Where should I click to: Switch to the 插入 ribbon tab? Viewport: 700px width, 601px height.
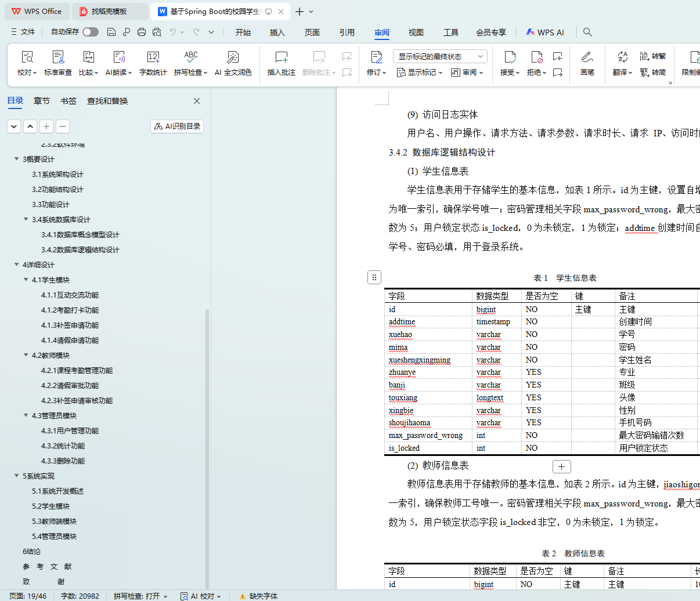click(277, 32)
